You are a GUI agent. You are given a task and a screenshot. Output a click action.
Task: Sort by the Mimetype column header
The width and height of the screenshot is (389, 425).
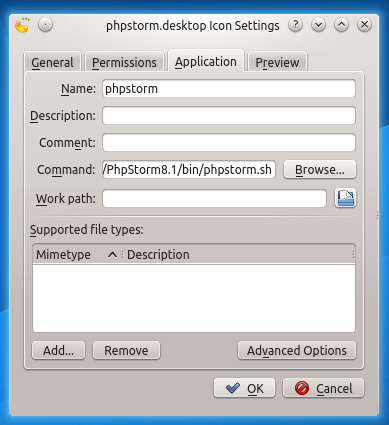tap(77, 255)
